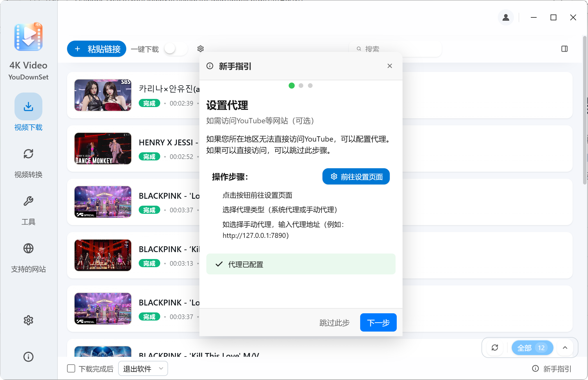Check the 下载完成后 checkbox

pos(71,368)
